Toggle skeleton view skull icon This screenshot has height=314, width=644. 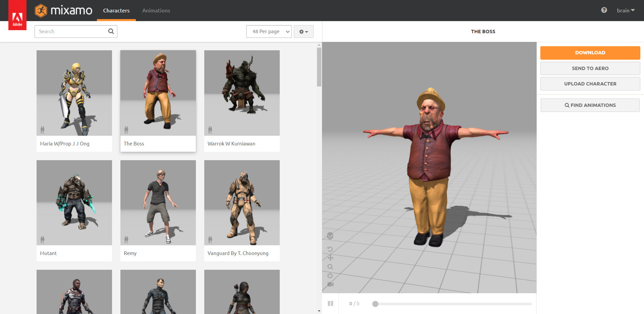(330, 236)
